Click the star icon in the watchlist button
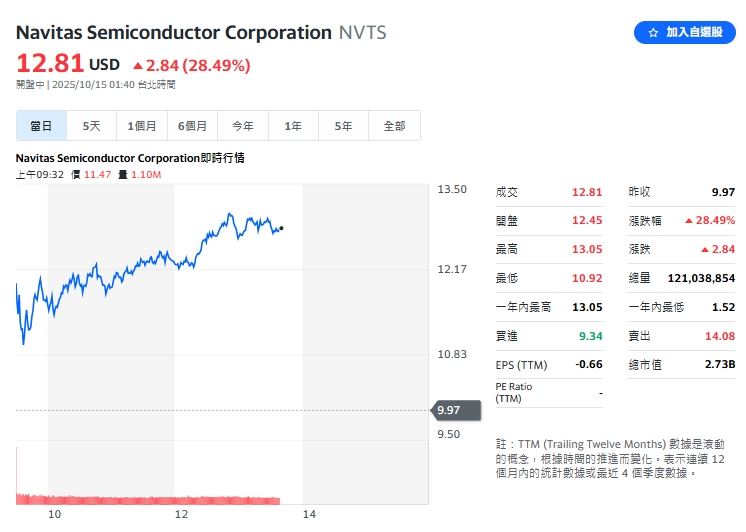Screen dimensions: 746x532 (x=653, y=33)
